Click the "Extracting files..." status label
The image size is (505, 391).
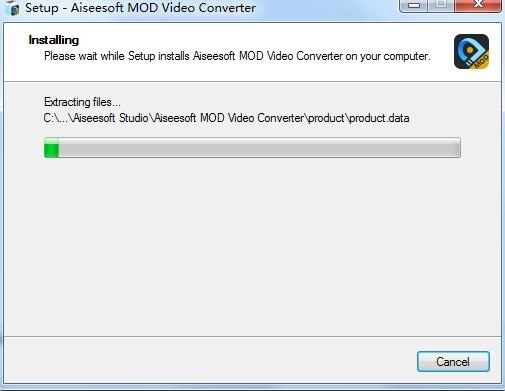[82, 102]
